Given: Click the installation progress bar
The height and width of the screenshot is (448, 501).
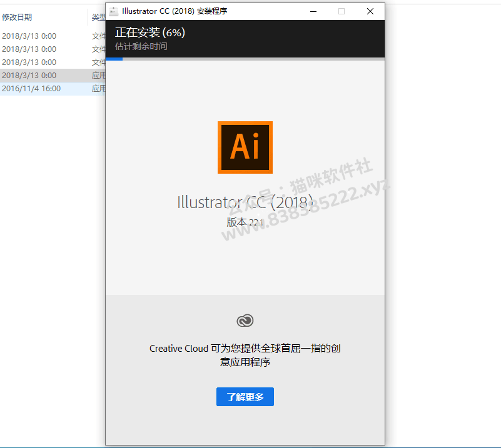Looking at the screenshot, I should (x=245, y=59).
